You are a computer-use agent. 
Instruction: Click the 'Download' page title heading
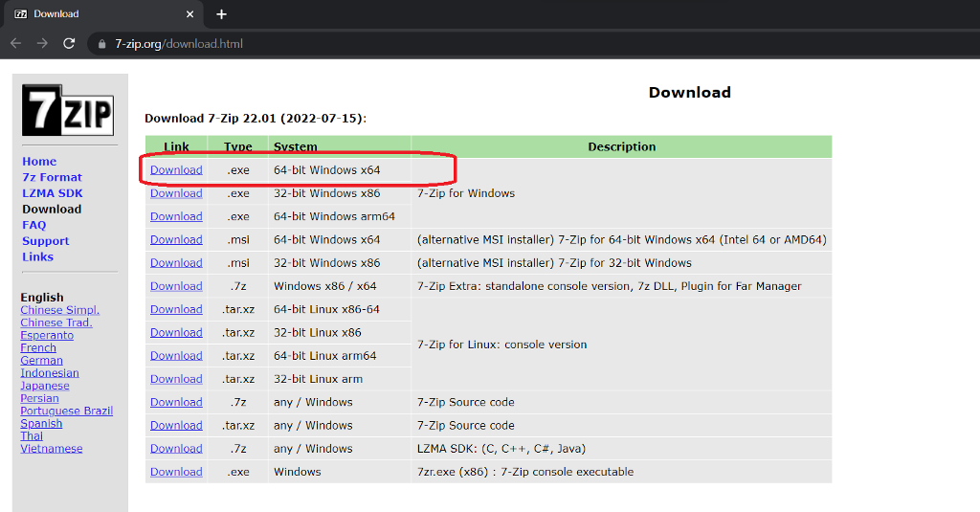click(689, 93)
